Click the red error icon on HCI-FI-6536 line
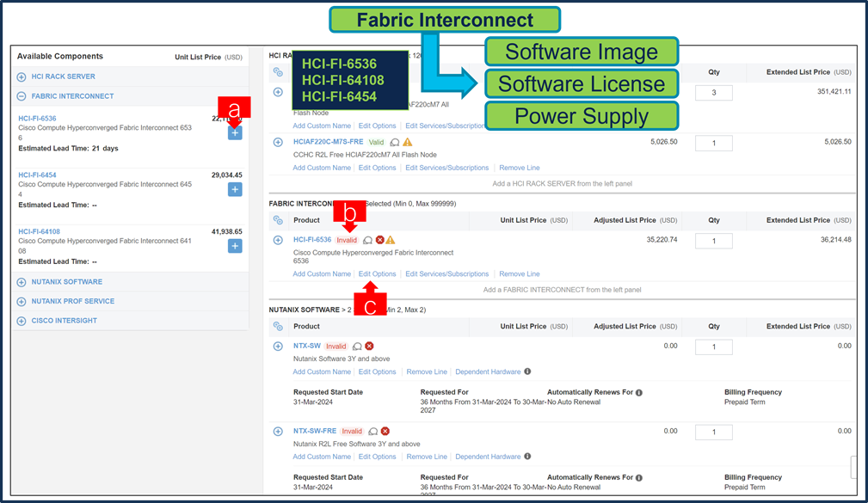Image resolution: width=868 pixels, height=503 pixels. coord(379,240)
